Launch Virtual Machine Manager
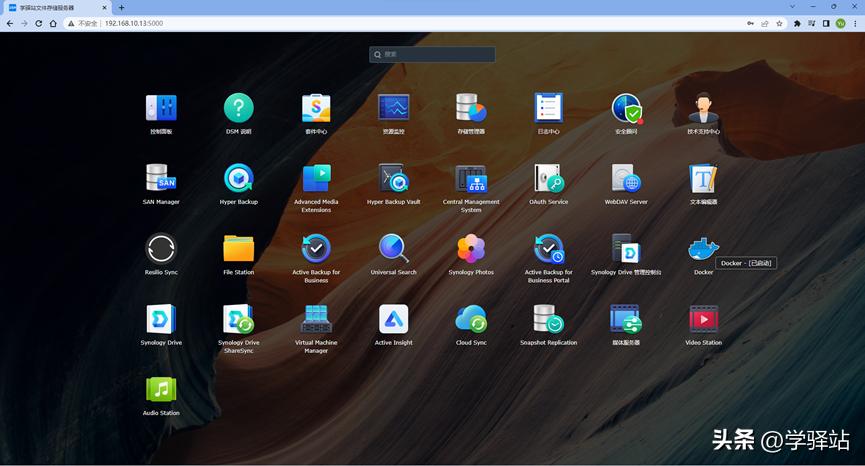Screen dimensions: 865x466 click(x=316, y=320)
